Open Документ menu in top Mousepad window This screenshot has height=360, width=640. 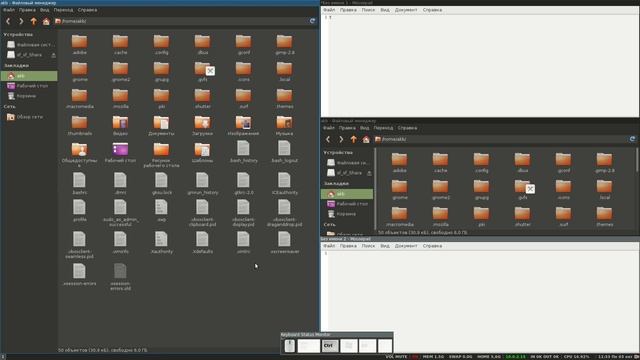click(x=406, y=10)
